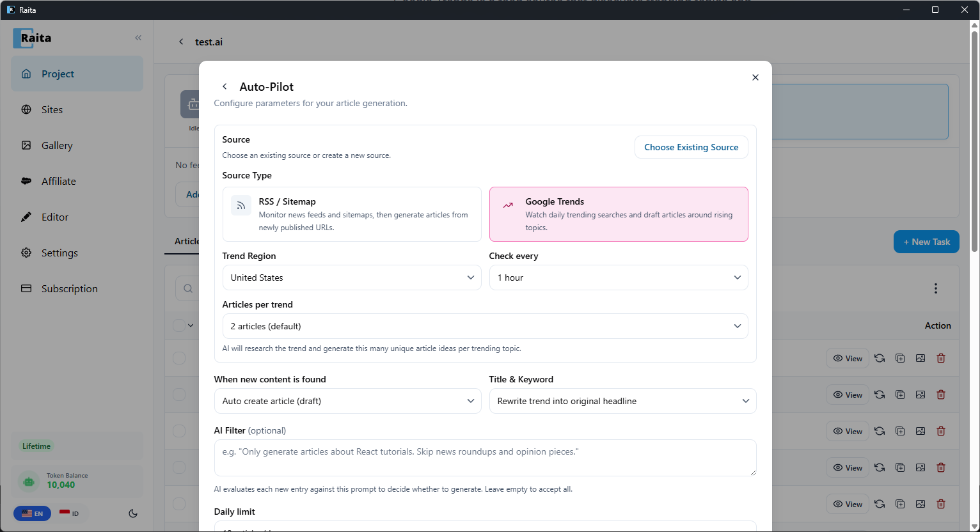Screen dimensions: 980x532
Task: Open the Trend Region dropdown
Action: (352, 278)
